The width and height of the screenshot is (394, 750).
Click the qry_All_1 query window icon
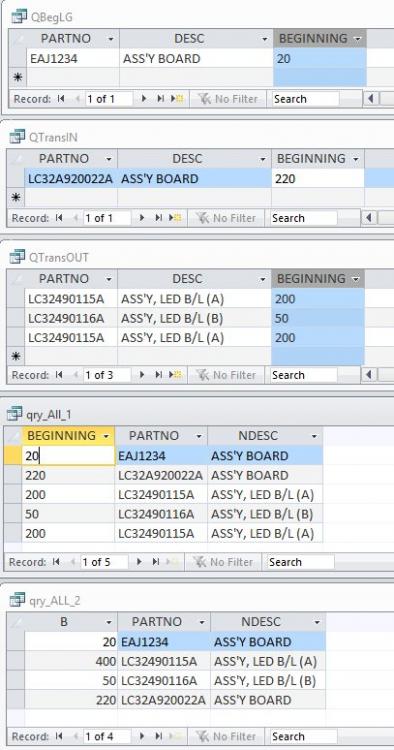pyautogui.click(x=15, y=414)
